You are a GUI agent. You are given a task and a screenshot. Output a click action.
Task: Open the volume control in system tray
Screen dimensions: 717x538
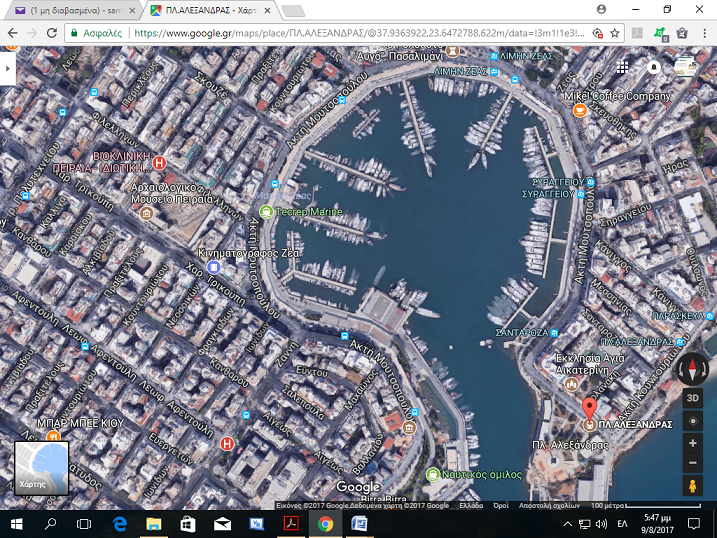tap(601, 524)
